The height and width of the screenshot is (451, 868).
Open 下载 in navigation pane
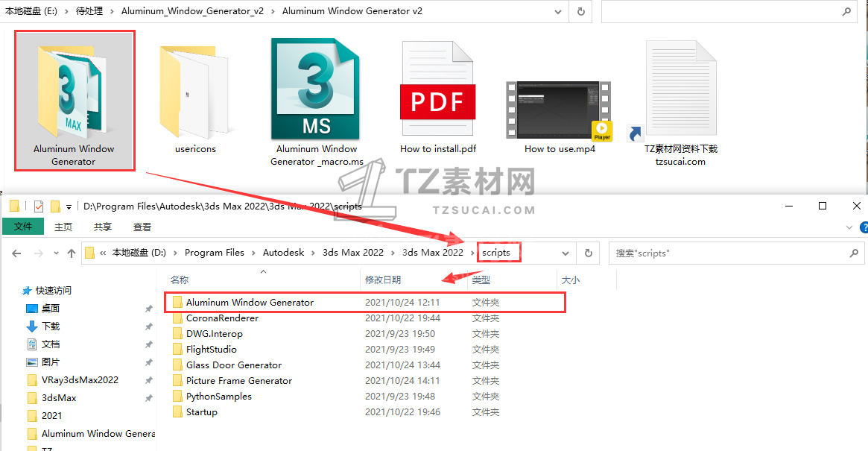click(x=51, y=327)
